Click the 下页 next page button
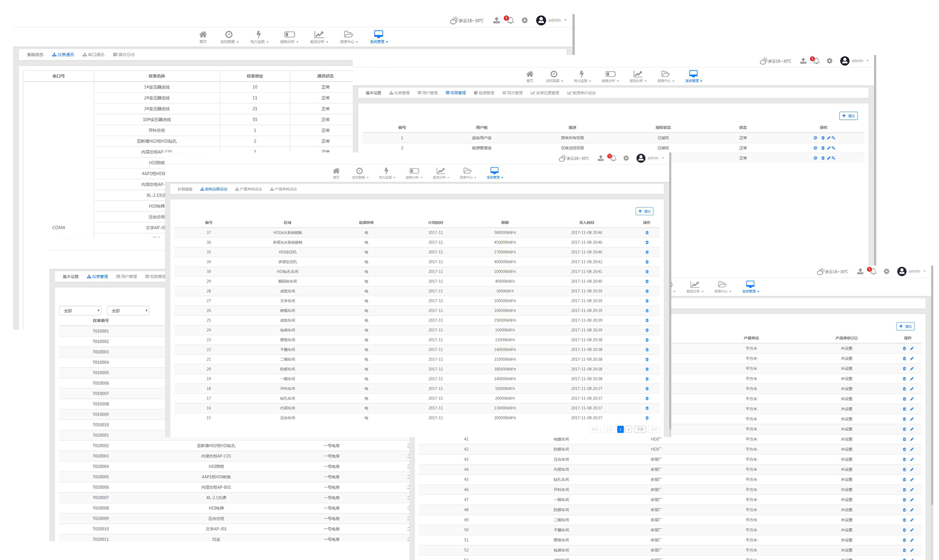The image size is (939, 560). (x=640, y=429)
